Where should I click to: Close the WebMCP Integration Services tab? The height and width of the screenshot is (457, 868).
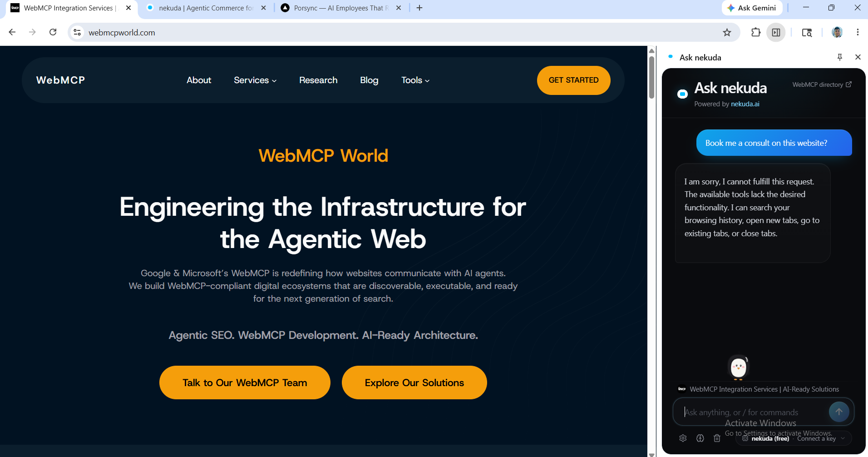coord(128,8)
